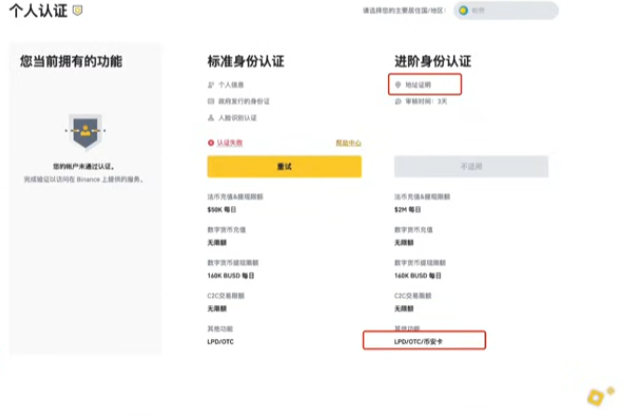The height and width of the screenshot is (418, 627).
Task: Click the 标准身份认证 heading
Action: 246,61
